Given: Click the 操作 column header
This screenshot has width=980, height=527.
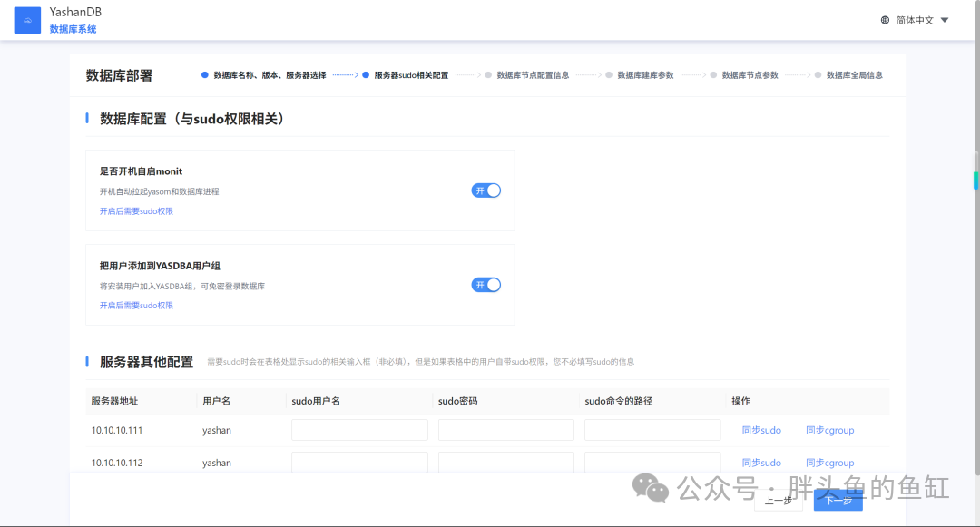Looking at the screenshot, I should click(x=740, y=401).
